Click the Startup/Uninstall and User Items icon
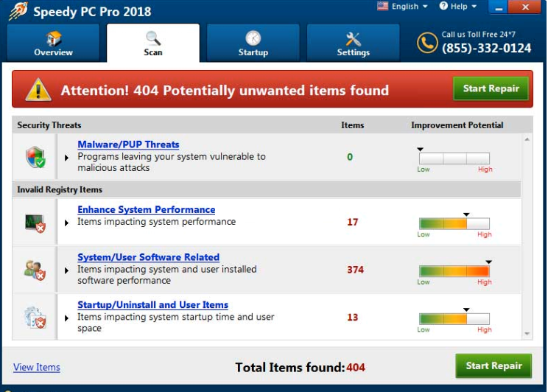Image resolution: width=548 pixels, height=392 pixels. tap(35, 317)
